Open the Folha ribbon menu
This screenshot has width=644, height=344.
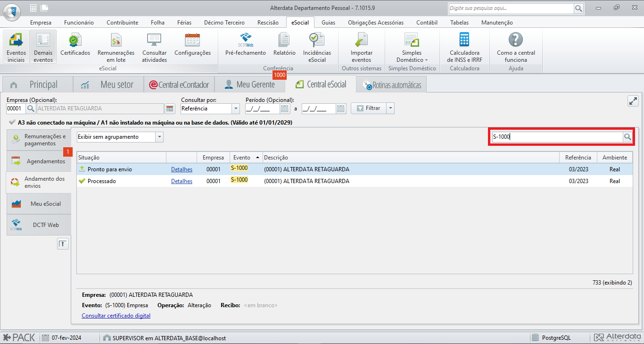tap(157, 23)
